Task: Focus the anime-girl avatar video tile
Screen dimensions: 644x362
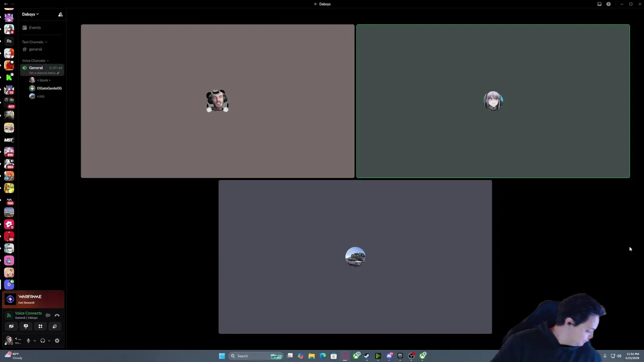Action: (493, 101)
